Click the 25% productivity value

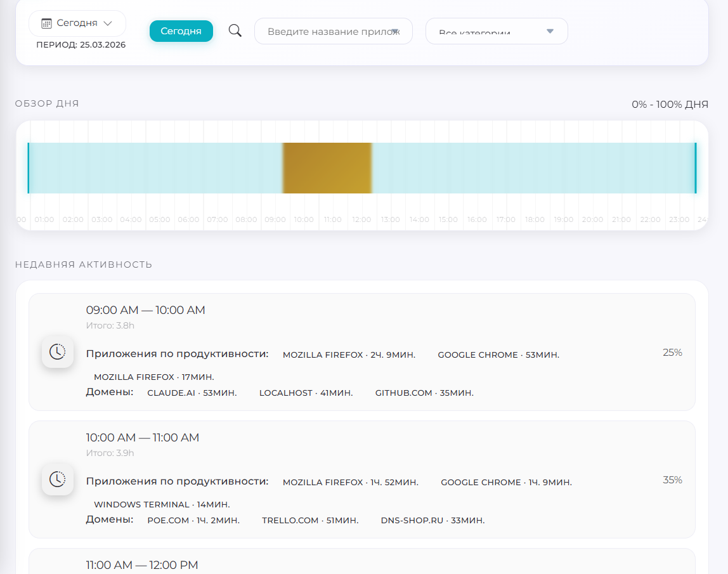tap(672, 353)
